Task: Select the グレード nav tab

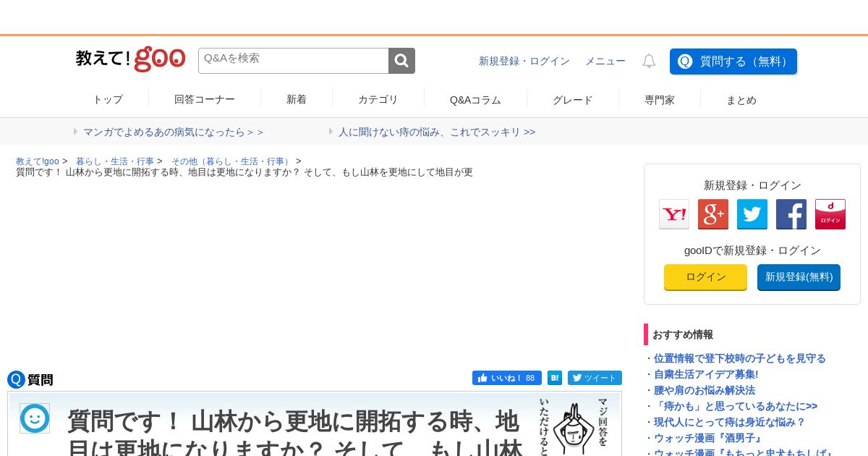Action: [x=573, y=100]
